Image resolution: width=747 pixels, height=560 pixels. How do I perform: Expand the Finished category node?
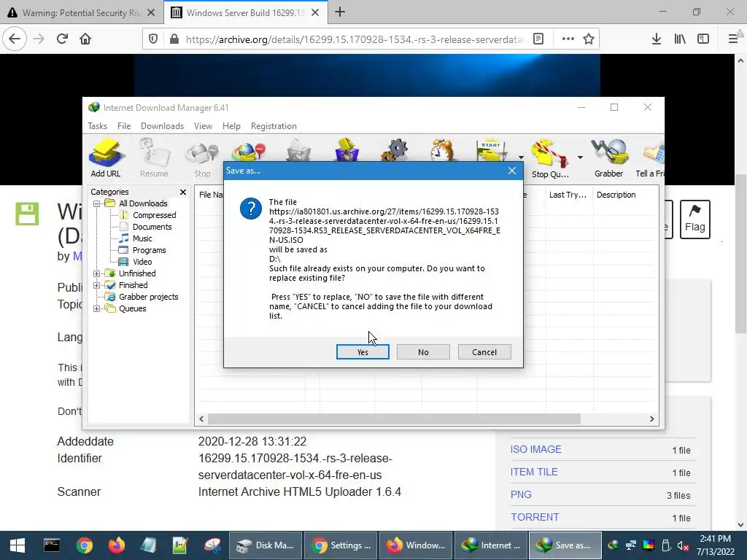(97, 285)
